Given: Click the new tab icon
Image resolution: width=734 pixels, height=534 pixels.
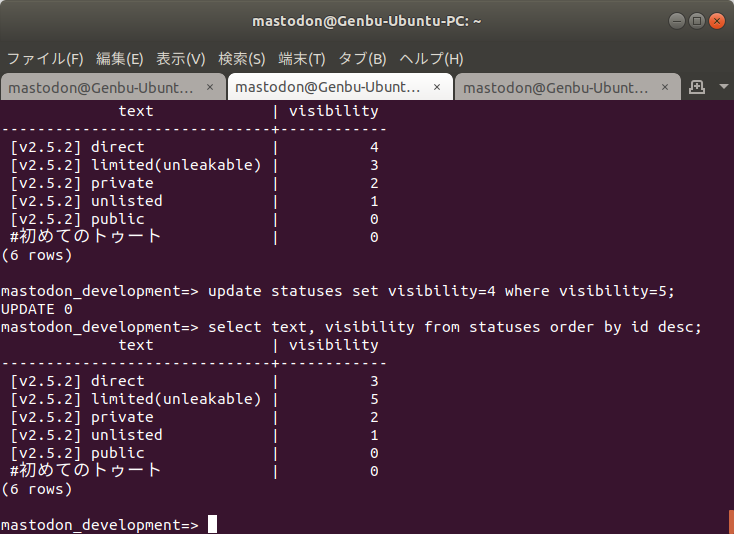Looking at the screenshot, I should tap(698, 87).
